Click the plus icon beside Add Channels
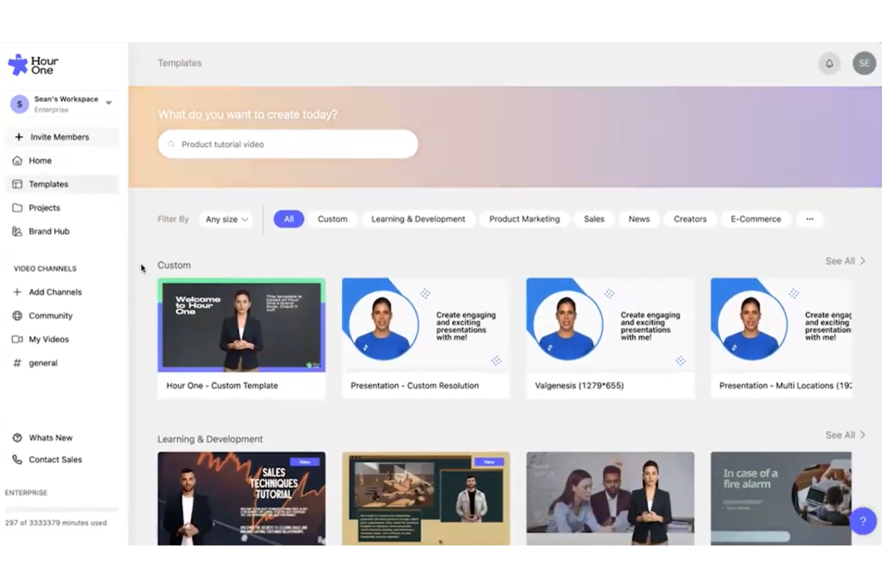The height and width of the screenshot is (588, 882). [17, 292]
